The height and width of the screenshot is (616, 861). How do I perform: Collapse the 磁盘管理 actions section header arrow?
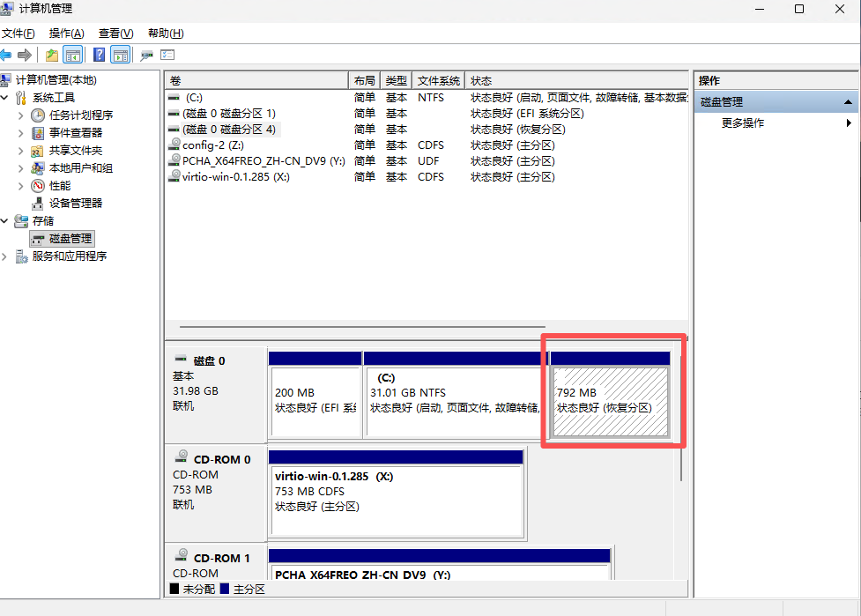pos(848,102)
